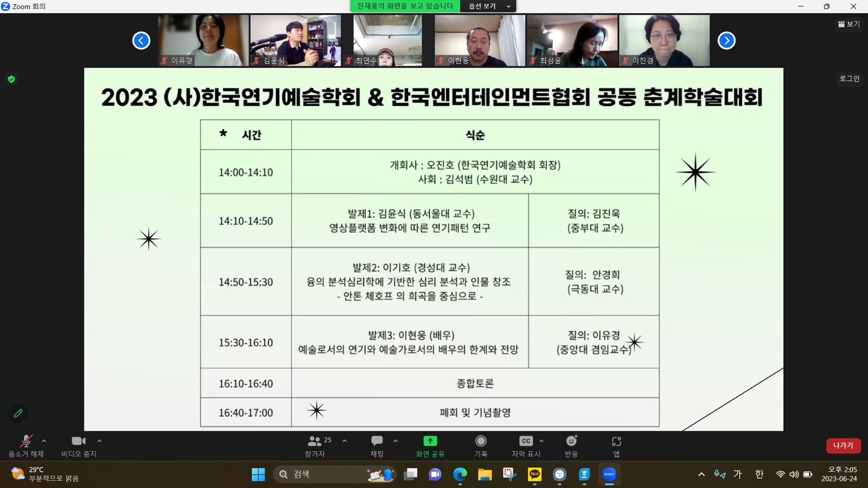This screenshot has height=488, width=868.
Task: Select 이진경 video thumbnail
Action: pyautogui.click(x=664, y=40)
